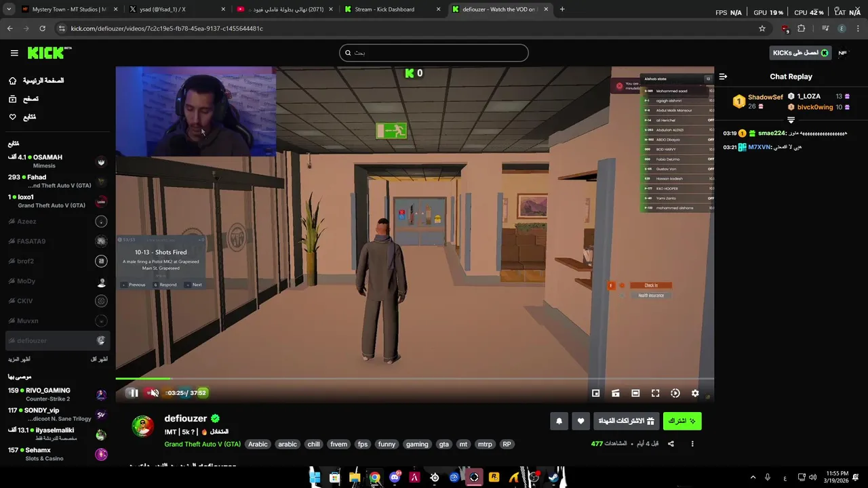Open Rockstar Games Launcher in taskbar
This screenshot has width=868, height=488.
tap(494, 478)
